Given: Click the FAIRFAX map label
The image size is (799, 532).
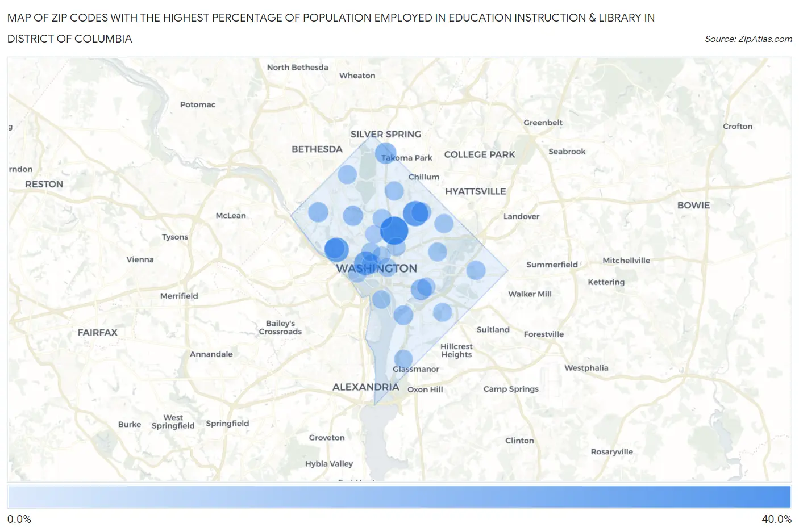Looking at the screenshot, I should 98,332.
